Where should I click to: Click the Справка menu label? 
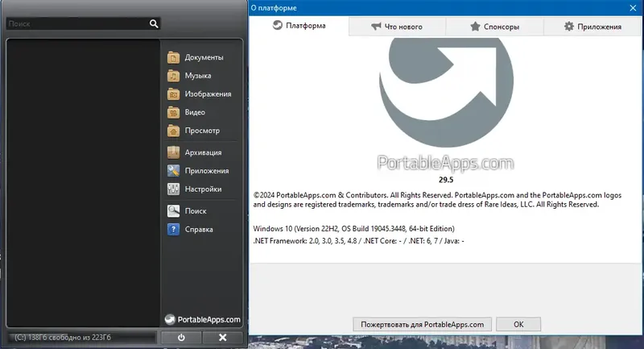[x=199, y=230]
